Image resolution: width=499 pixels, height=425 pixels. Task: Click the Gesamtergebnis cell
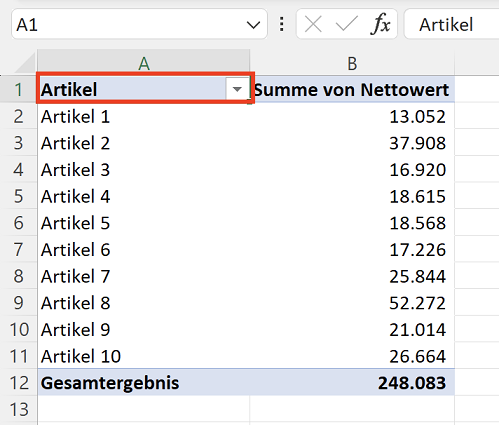[x=144, y=382]
